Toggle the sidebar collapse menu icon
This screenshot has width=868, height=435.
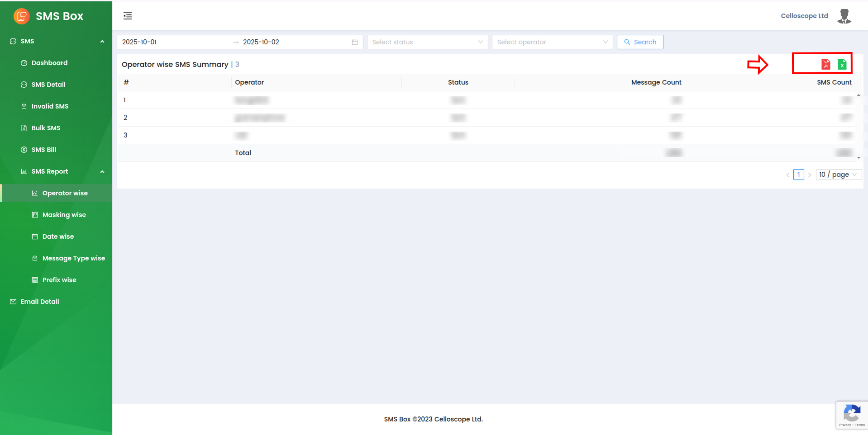click(128, 16)
